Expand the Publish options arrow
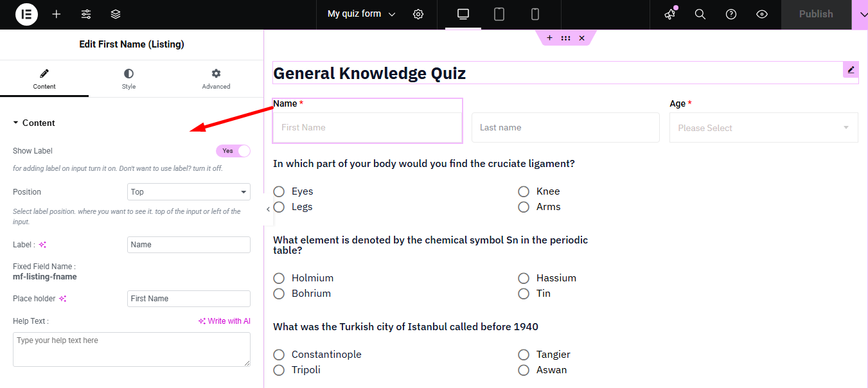The image size is (868, 388). (x=860, y=14)
